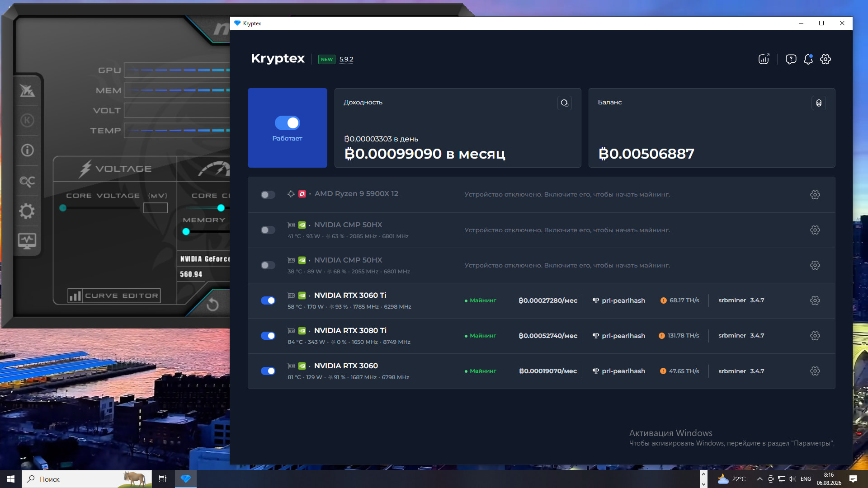Click the 5.9.2 version link
This screenshot has width=868, height=488.
(346, 60)
